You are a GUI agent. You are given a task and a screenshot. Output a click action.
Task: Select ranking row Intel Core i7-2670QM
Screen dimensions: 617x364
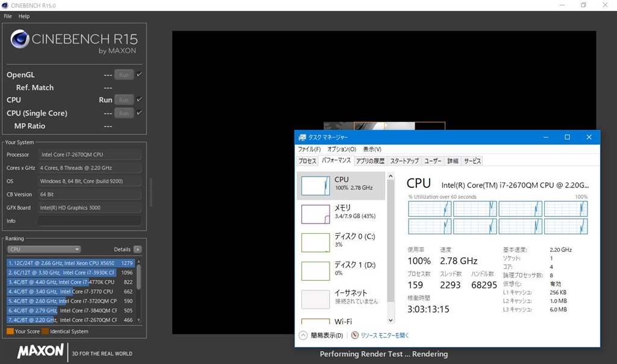click(x=70, y=320)
